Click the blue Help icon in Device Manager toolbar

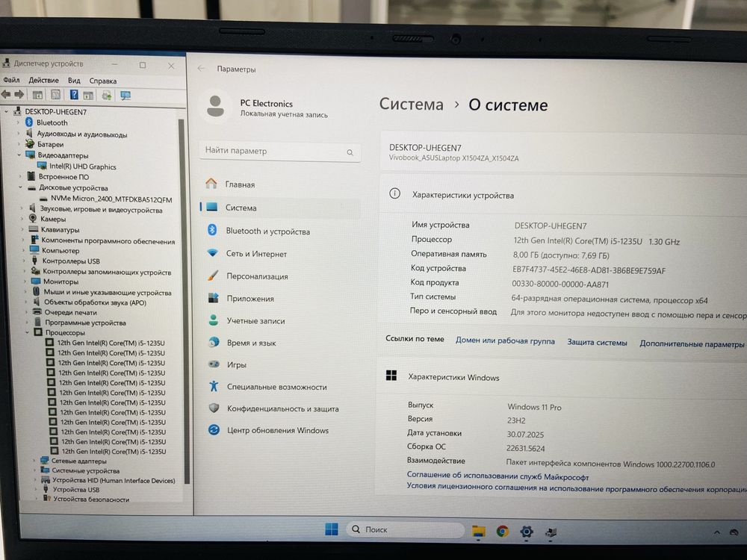[74, 95]
